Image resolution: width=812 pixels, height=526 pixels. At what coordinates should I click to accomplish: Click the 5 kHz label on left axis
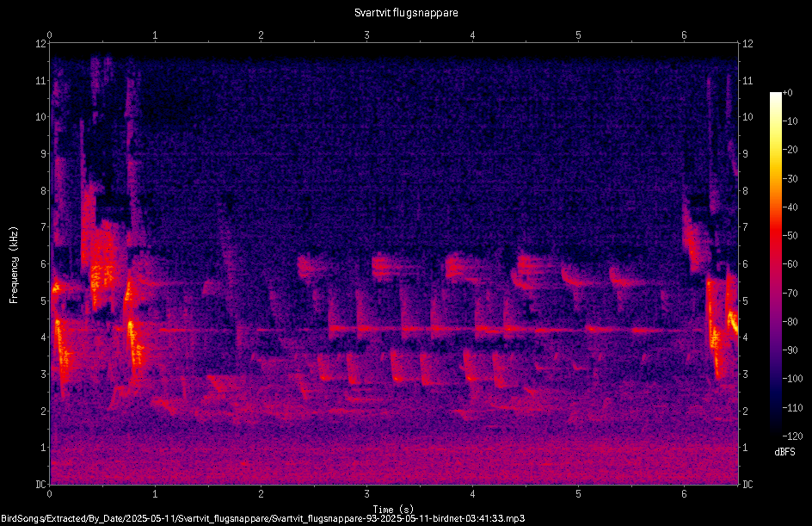[x=44, y=300]
